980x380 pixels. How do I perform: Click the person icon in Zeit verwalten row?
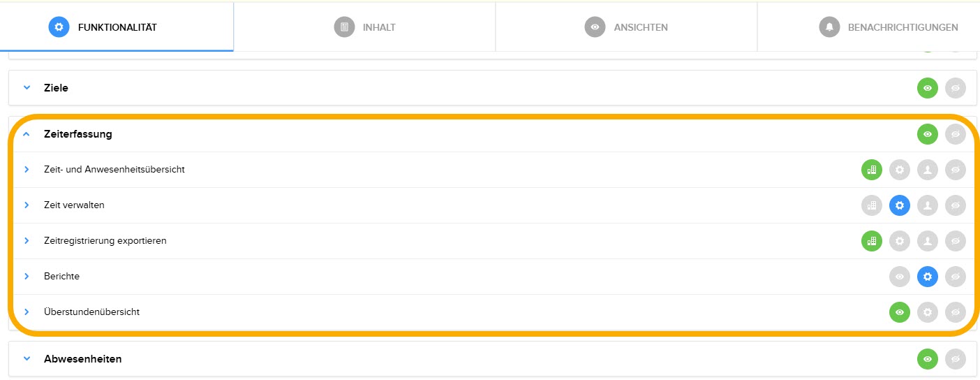click(927, 205)
